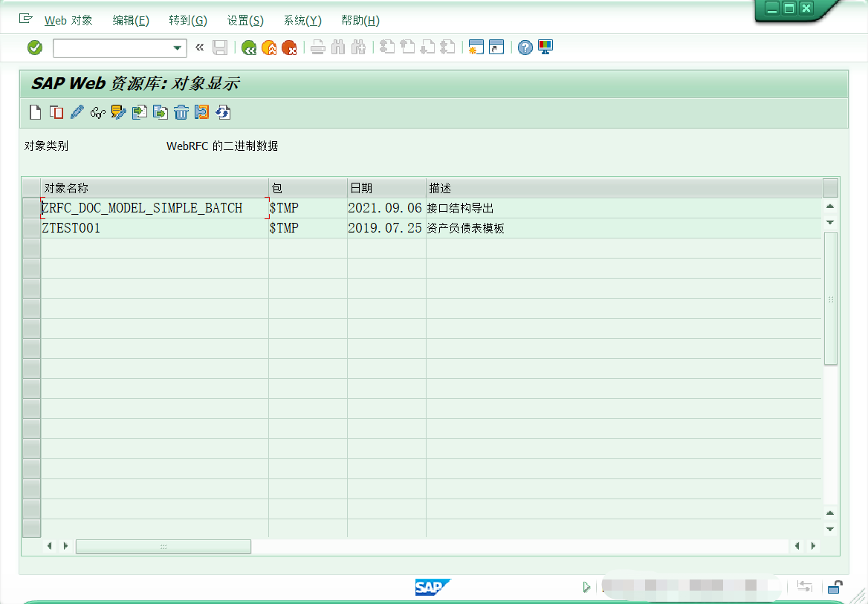This screenshot has width=868, height=604.
Task: Open the 帮助(H) menu
Action: [360, 21]
